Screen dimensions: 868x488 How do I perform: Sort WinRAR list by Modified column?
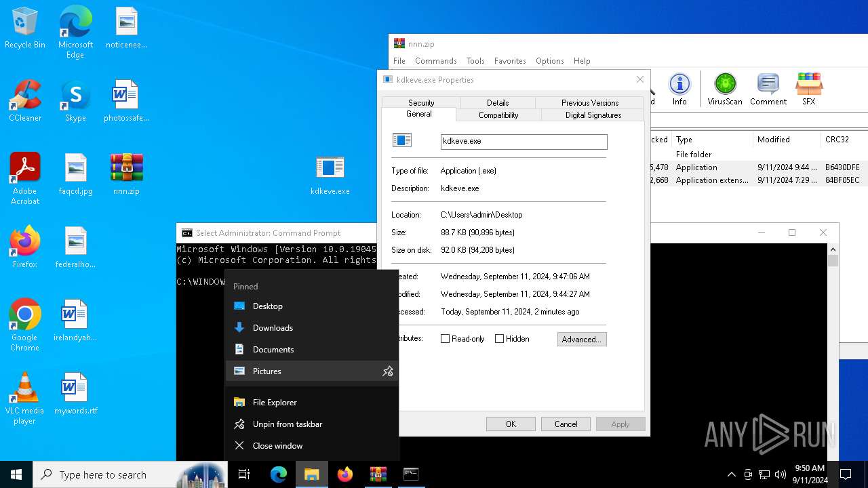(786, 140)
